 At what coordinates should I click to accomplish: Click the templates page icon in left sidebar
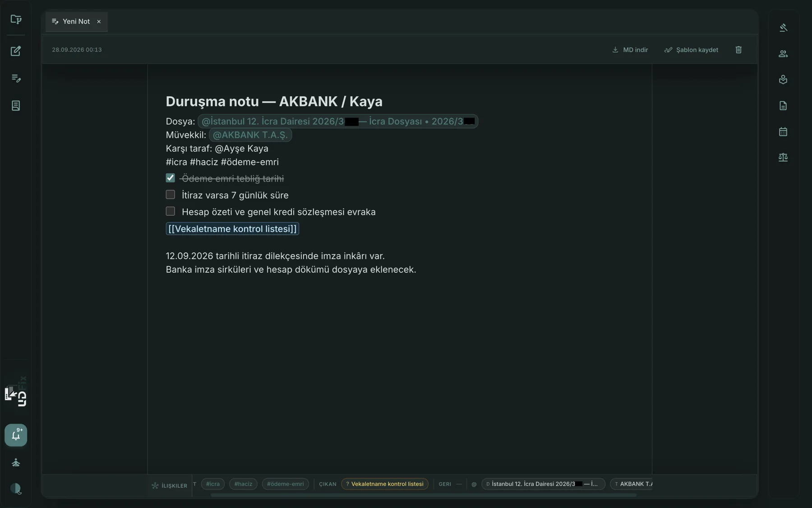coord(16,106)
